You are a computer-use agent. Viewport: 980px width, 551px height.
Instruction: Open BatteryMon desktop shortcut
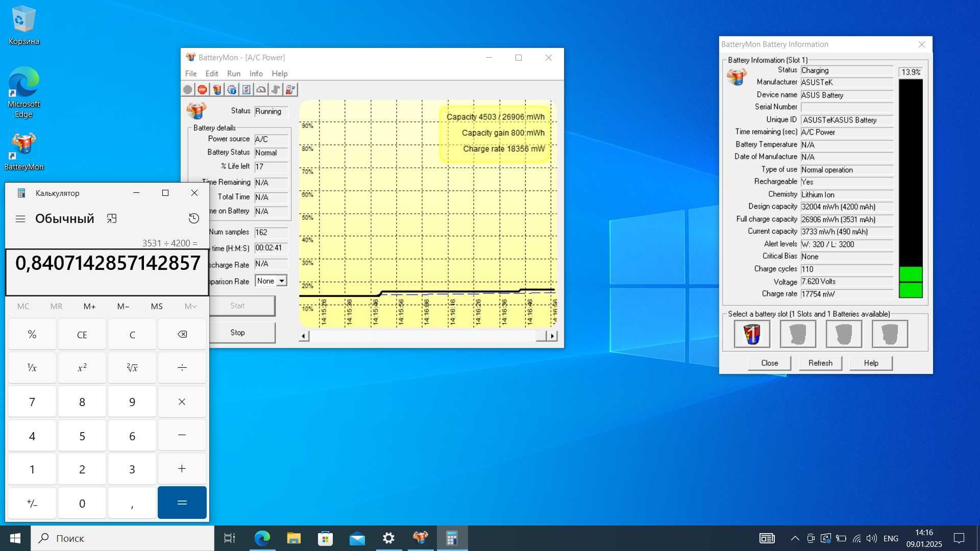(x=23, y=152)
